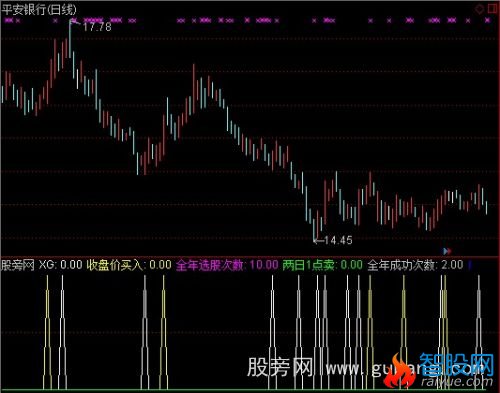Click the 全年成功次数: 2.00 indicator value
The height and width of the screenshot is (393, 500).
point(415,265)
